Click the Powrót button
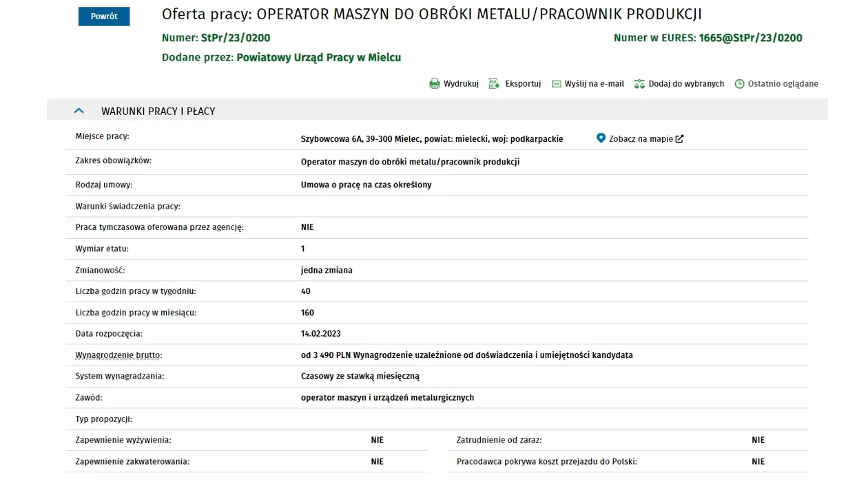The image size is (868, 495). pos(104,17)
